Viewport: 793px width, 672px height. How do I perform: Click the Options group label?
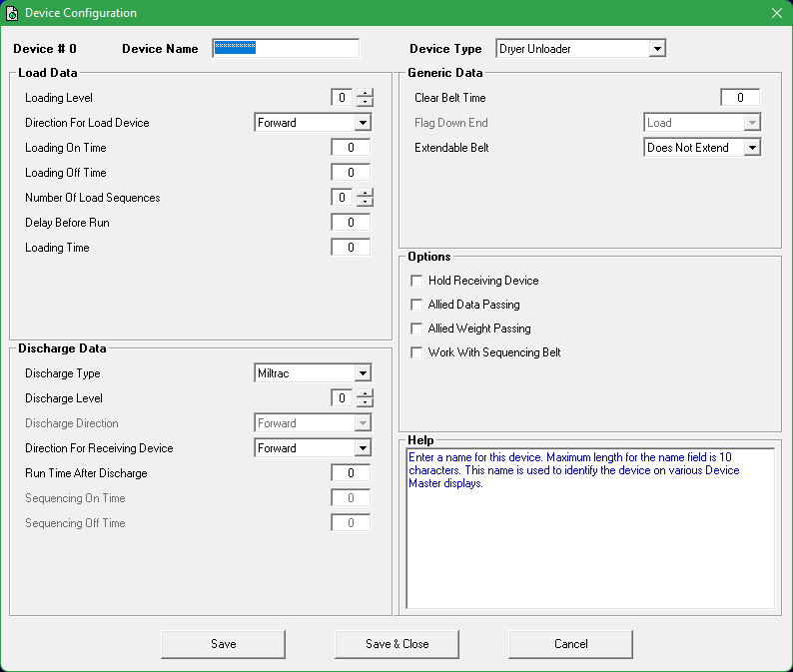[428, 257]
